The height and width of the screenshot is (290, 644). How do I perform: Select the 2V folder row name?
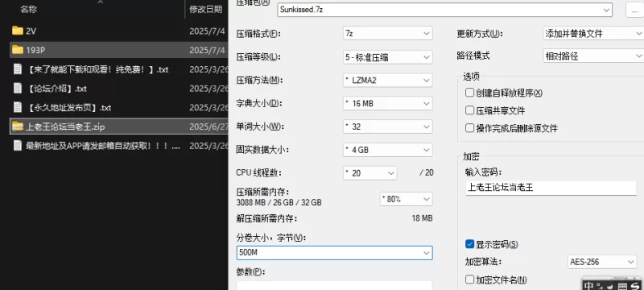[31, 31]
